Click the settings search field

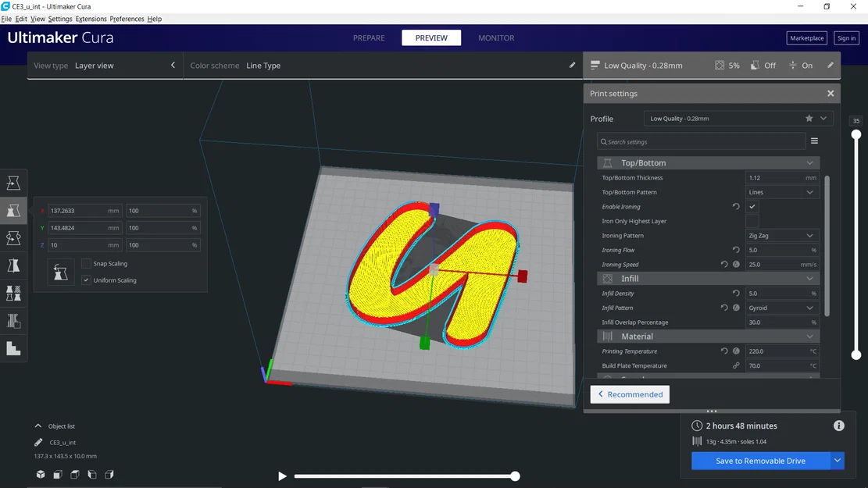(x=701, y=141)
